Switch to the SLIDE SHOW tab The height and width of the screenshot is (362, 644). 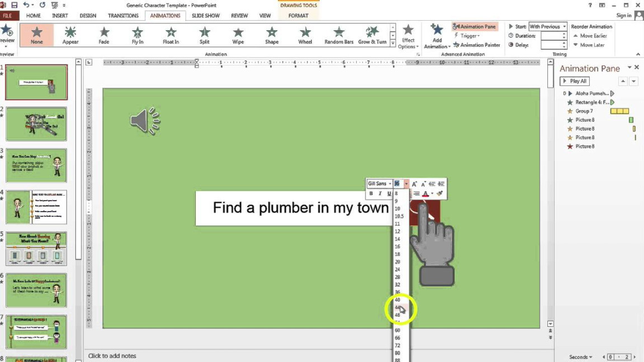point(206,16)
